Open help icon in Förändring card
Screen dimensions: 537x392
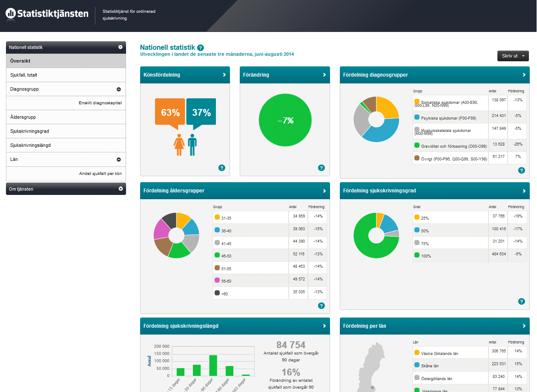click(322, 168)
